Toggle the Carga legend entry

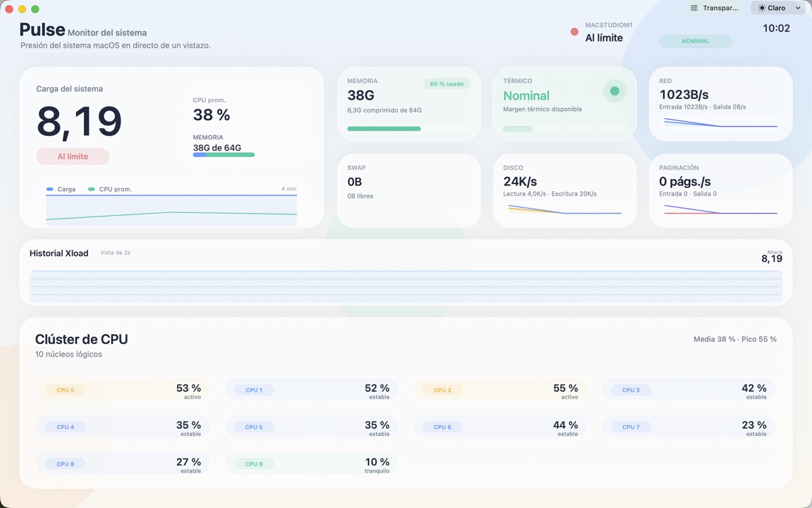[x=61, y=189]
